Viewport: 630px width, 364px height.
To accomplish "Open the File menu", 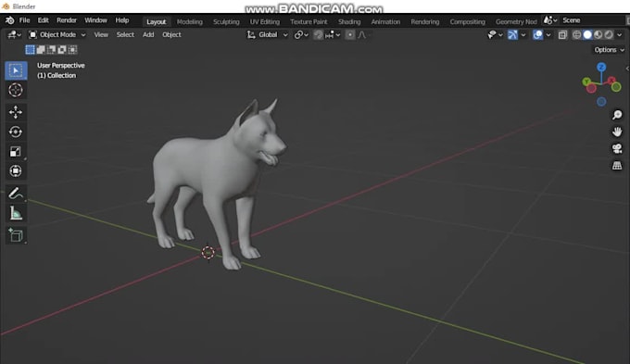I will (x=24, y=20).
